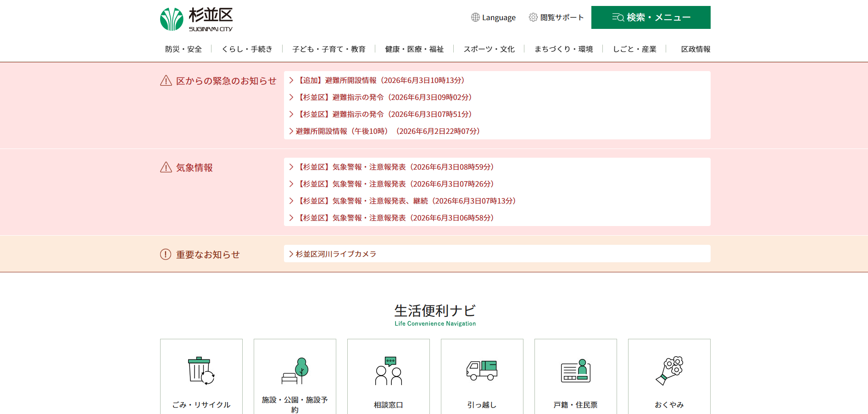The height and width of the screenshot is (414, 868).
Task: Click the ごみ・リサイクル card label
Action: pyautogui.click(x=201, y=405)
